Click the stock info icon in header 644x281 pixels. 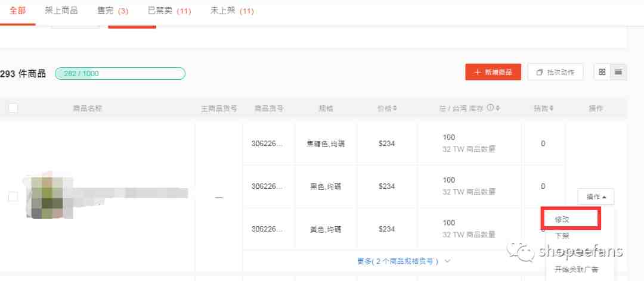click(x=490, y=108)
